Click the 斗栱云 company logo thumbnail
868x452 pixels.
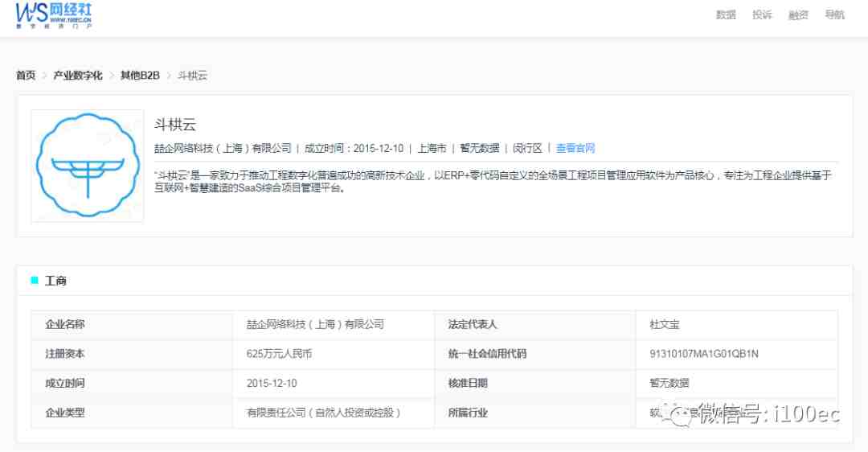coord(88,166)
